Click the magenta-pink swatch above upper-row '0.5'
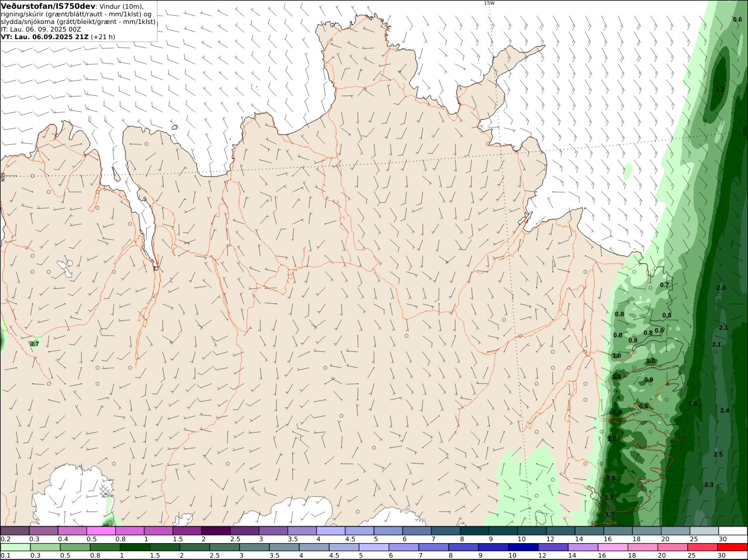This screenshot has height=560, width=748. click(x=101, y=531)
